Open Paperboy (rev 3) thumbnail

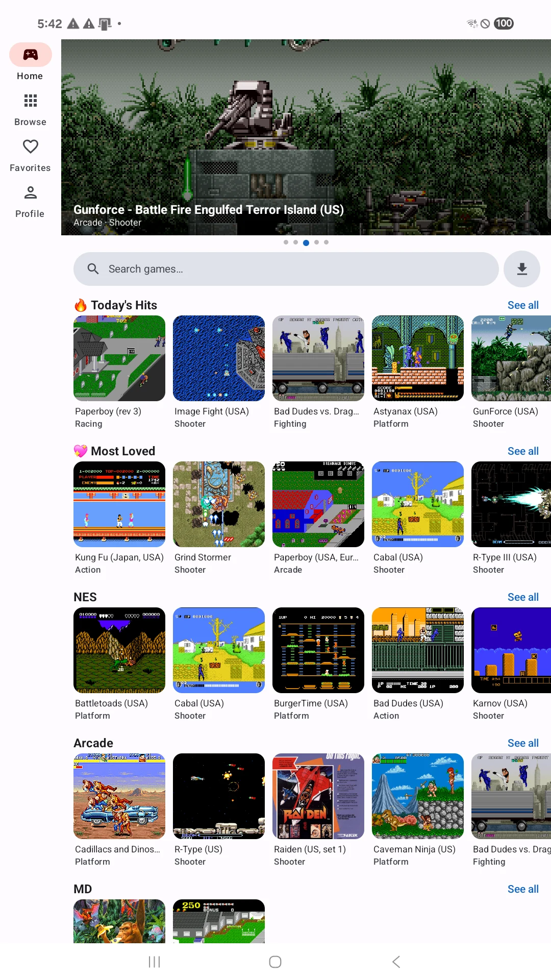[x=119, y=358]
